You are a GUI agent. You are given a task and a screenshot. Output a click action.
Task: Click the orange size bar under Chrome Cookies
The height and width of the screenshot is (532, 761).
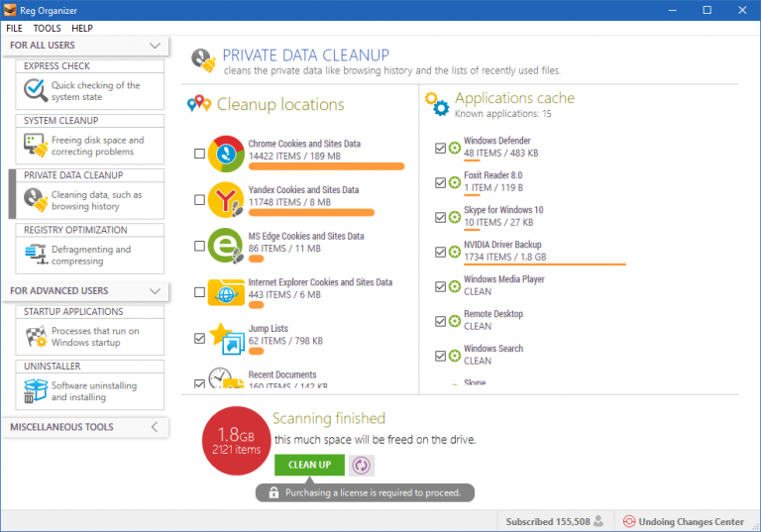pos(326,166)
